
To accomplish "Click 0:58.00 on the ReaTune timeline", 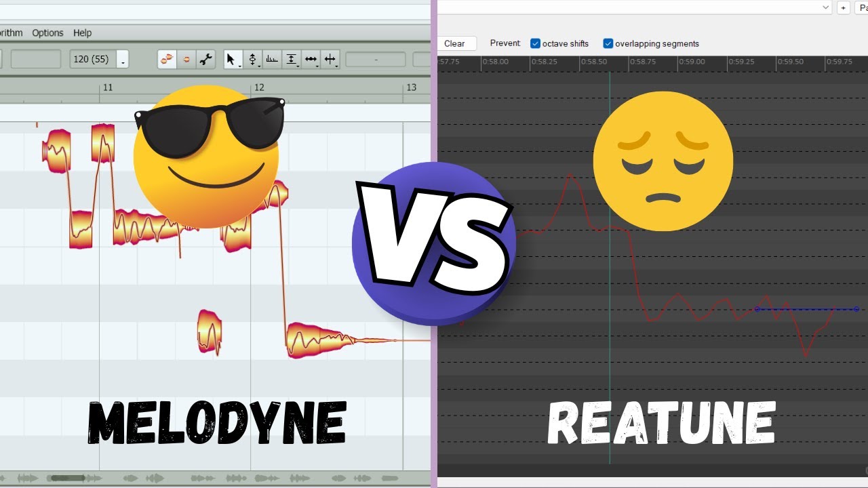I will pyautogui.click(x=495, y=62).
